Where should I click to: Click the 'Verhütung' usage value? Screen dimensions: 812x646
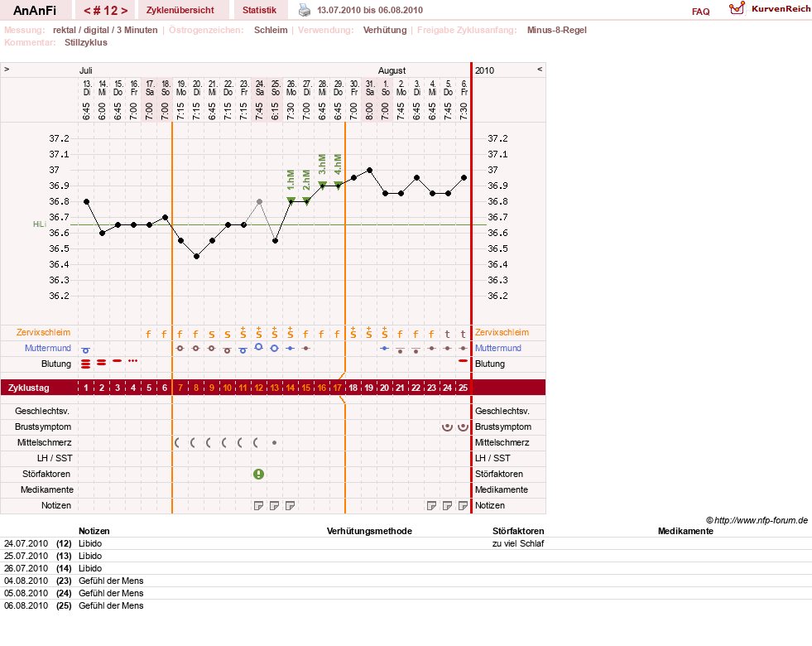click(385, 30)
